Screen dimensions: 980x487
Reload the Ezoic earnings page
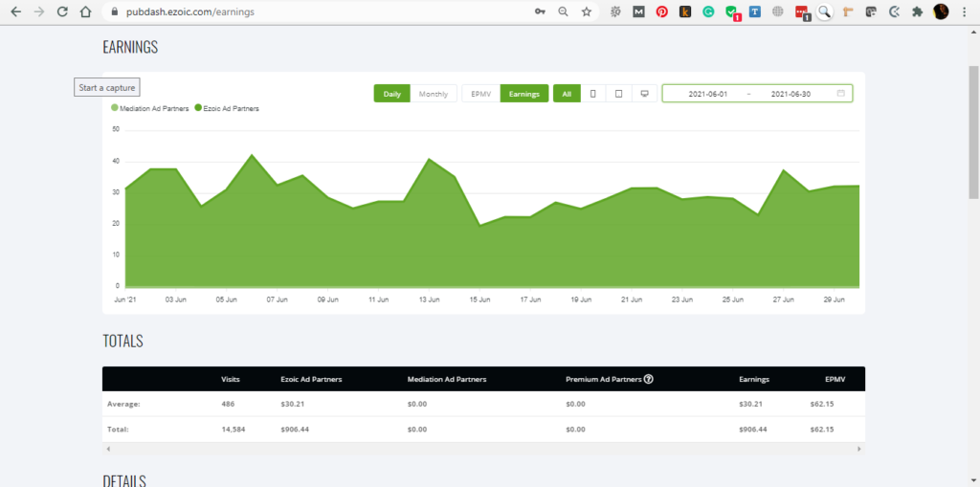[62, 11]
